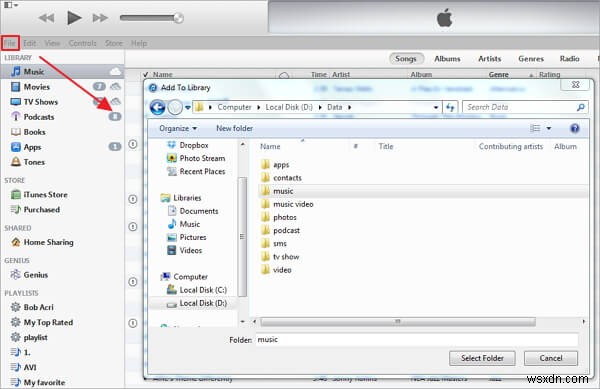
Task: Expand the address bar path dropdown
Action: pos(436,107)
